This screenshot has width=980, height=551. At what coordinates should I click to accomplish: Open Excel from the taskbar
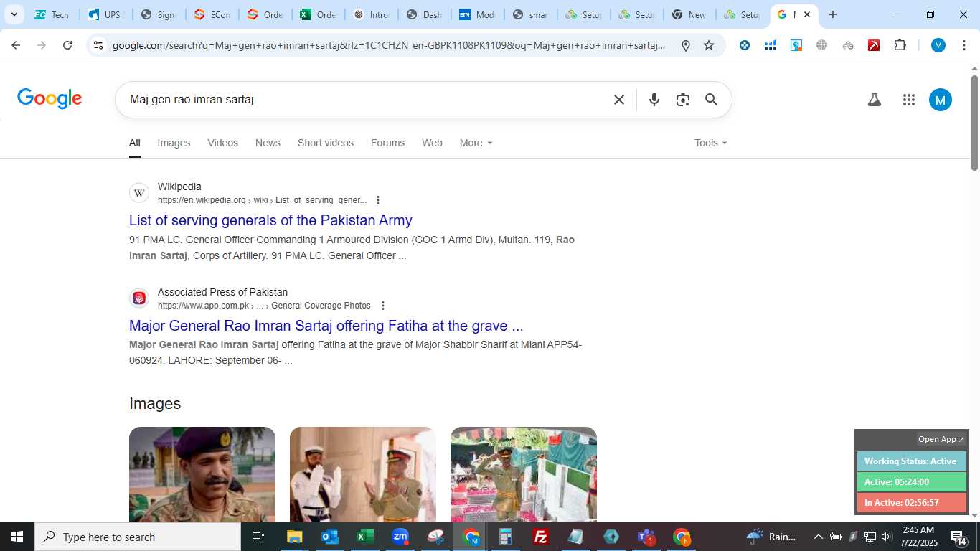(x=364, y=537)
